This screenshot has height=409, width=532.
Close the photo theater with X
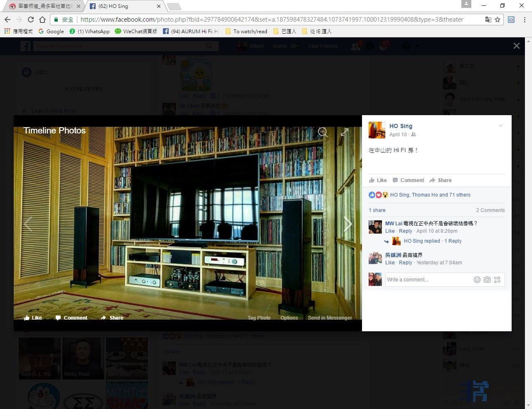tap(516, 46)
